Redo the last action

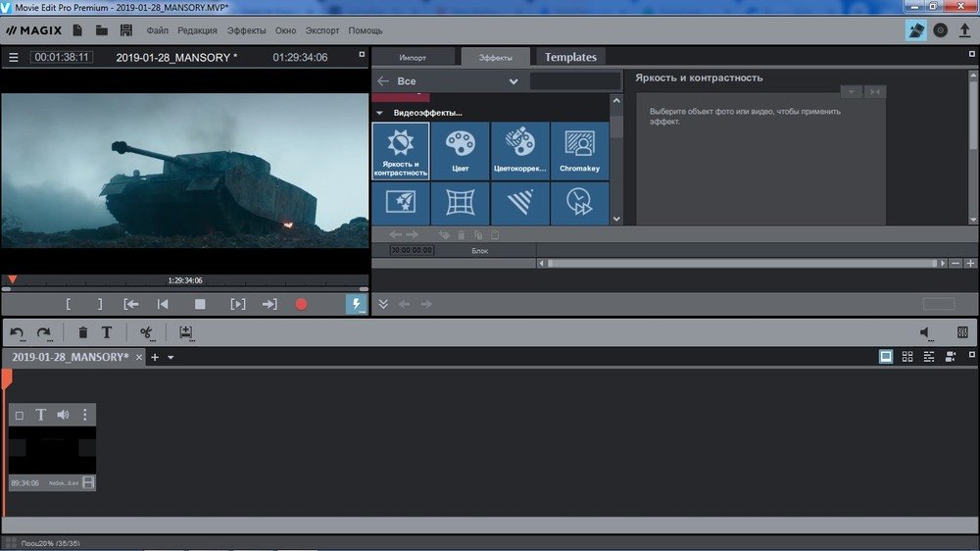(44, 332)
